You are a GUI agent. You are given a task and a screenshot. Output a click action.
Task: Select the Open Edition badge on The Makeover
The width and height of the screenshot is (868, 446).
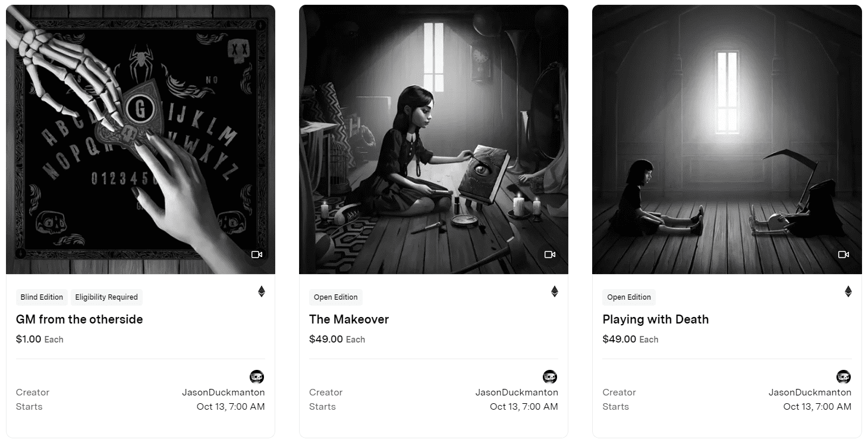pos(335,297)
